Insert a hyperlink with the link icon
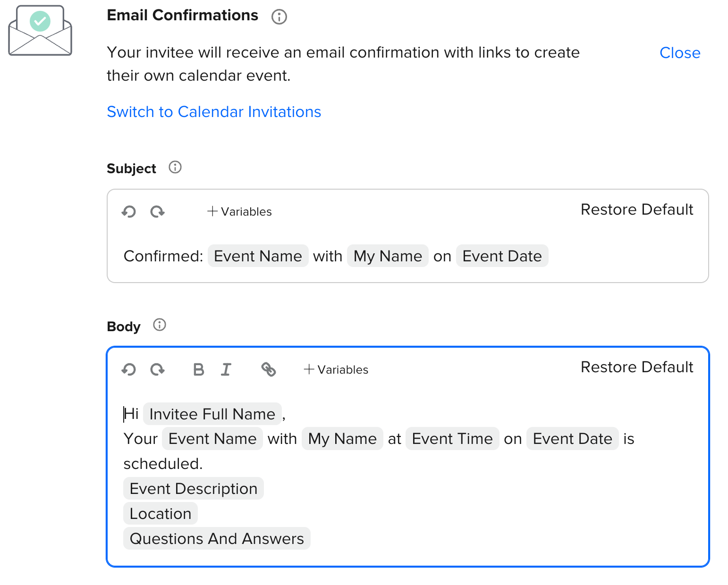Image resolution: width=728 pixels, height=585 pixels. click(269, 369)
